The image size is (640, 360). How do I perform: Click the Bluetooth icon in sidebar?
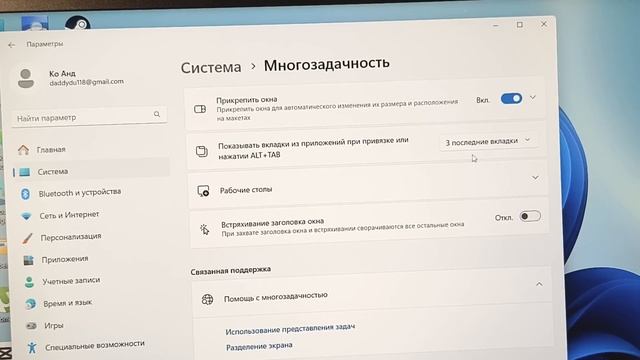(25, 194)
